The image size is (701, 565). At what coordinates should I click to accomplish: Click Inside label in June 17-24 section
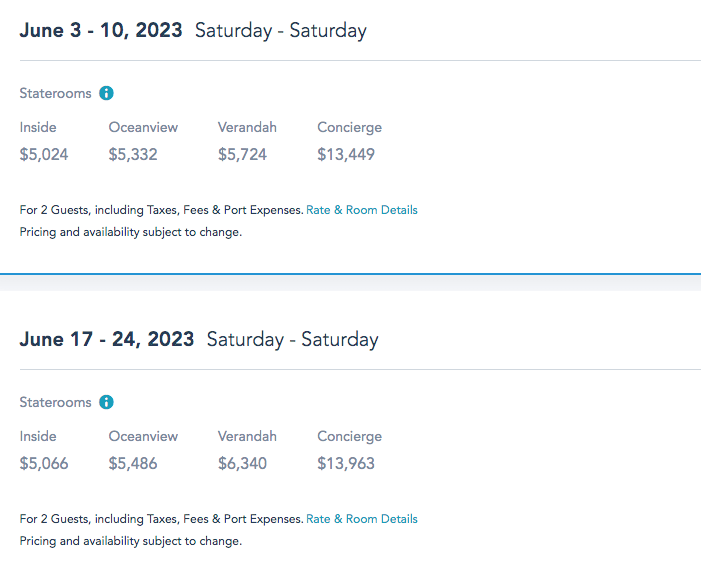[38, 436]
